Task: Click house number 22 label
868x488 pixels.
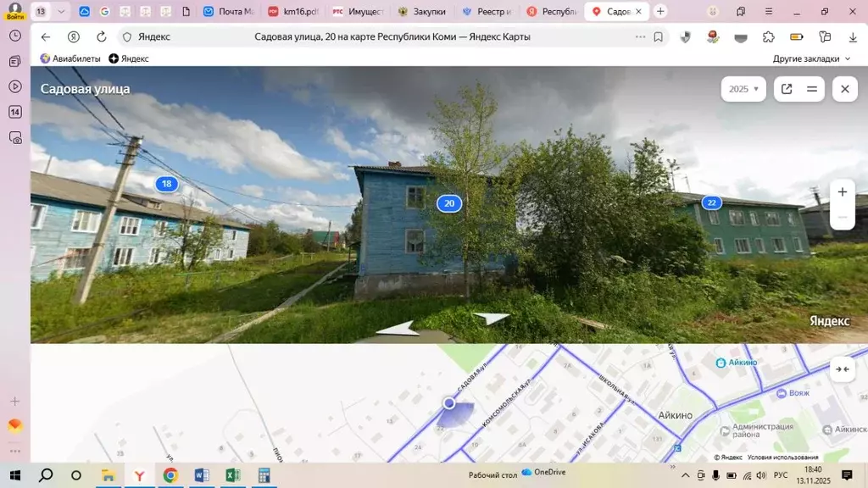Action: coord(711,202)
